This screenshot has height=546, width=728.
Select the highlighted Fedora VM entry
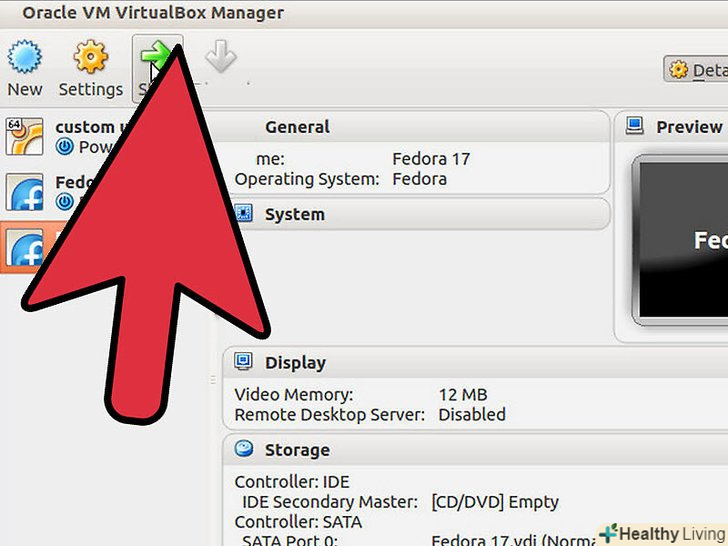point(23,247)
